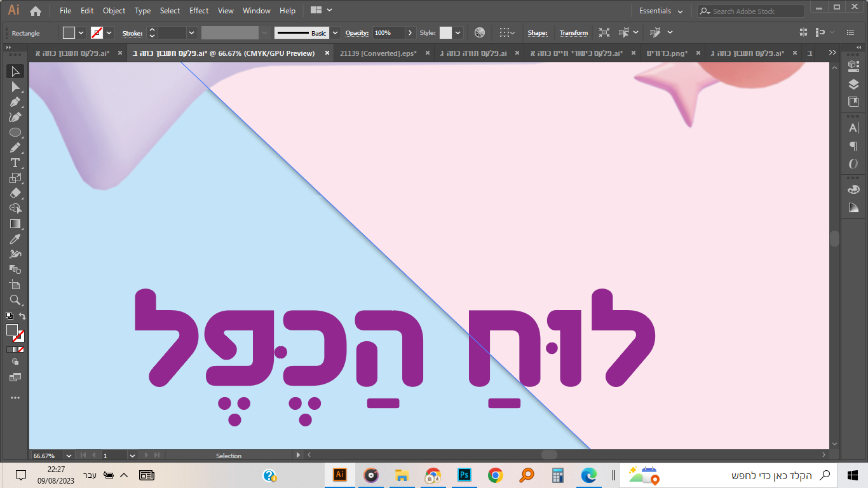Screen dimensions: 868x488
Task: Choose the Pen tool
Action: [15, 102]
